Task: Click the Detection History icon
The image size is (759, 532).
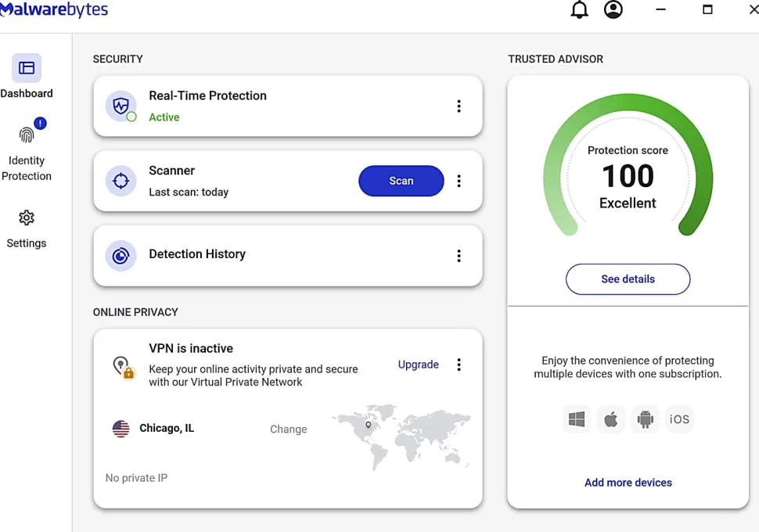Action: click(121, 255)
